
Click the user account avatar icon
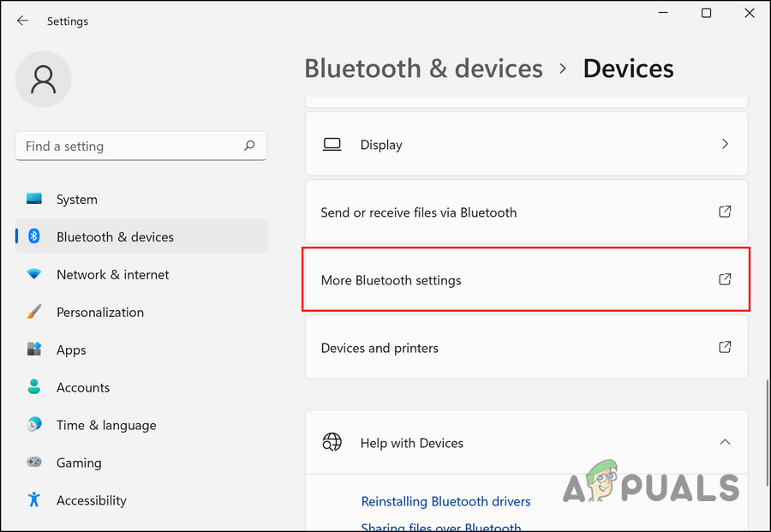tap(43, 79)
